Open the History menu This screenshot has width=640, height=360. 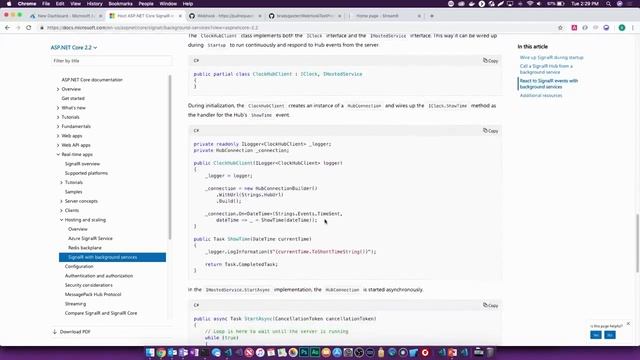click(95, 4)
